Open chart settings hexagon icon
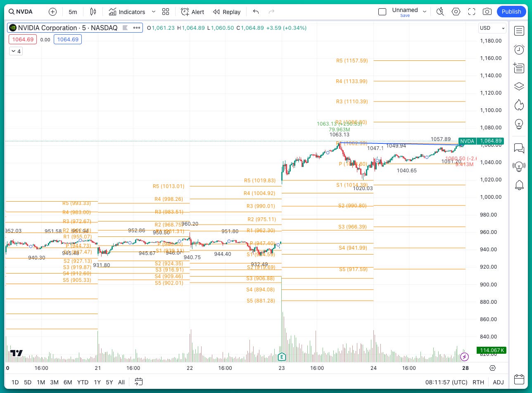This screenshot has width=532, height=393. pyautogui.click(x=456, y=12)
